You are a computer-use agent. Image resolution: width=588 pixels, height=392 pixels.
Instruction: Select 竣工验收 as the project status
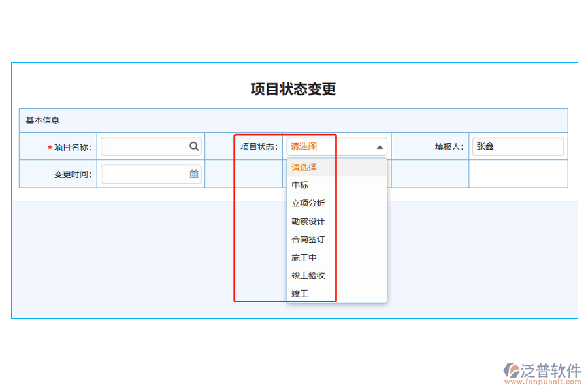click(x=308, y=275)
